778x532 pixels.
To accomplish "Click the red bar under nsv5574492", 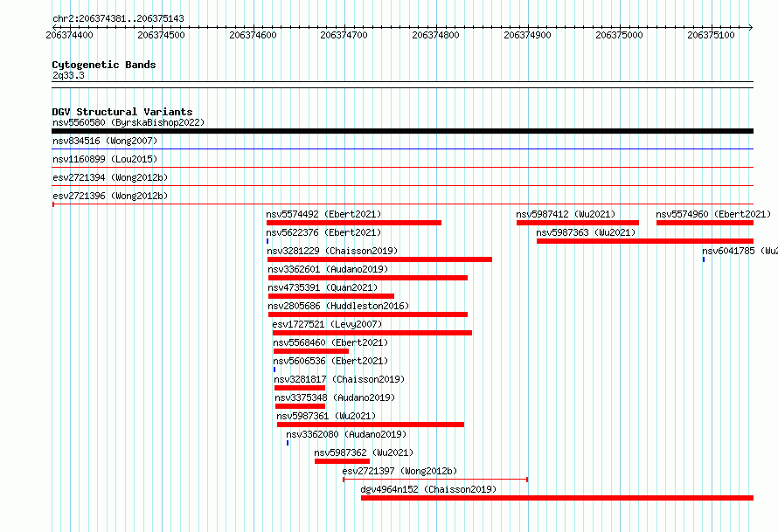I will (x=354, y=223).
